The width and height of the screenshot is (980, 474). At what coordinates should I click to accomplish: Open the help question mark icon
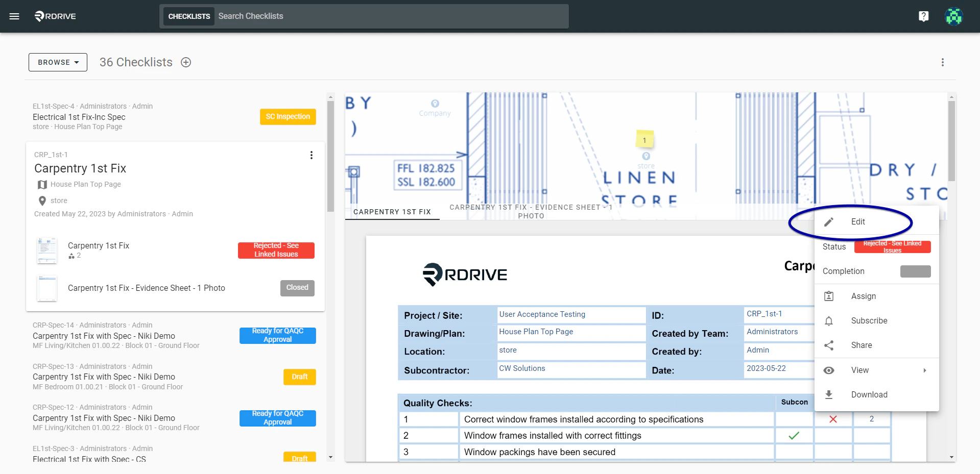click(923, 16)
